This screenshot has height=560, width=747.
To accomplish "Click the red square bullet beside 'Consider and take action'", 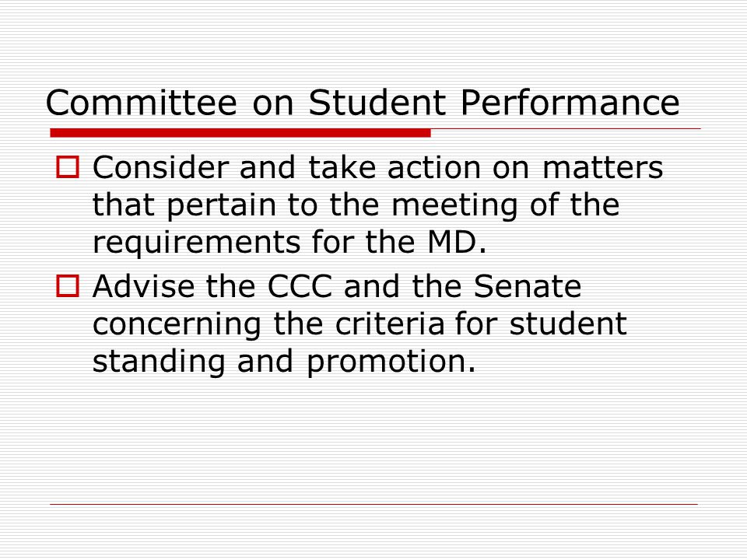I will click(x=68, y=168).
